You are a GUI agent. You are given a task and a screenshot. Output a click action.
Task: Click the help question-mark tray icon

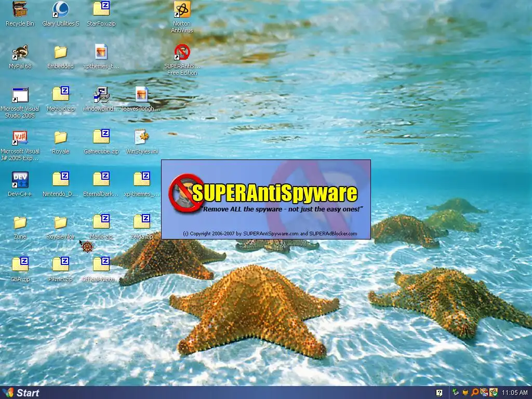pyautogui.click(x=439, y=393)
